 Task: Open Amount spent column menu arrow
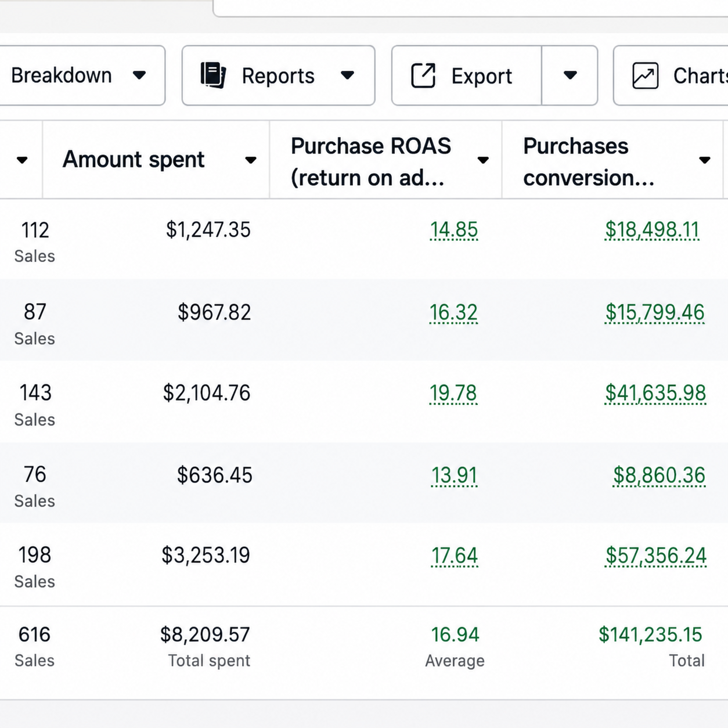(251, 160)
